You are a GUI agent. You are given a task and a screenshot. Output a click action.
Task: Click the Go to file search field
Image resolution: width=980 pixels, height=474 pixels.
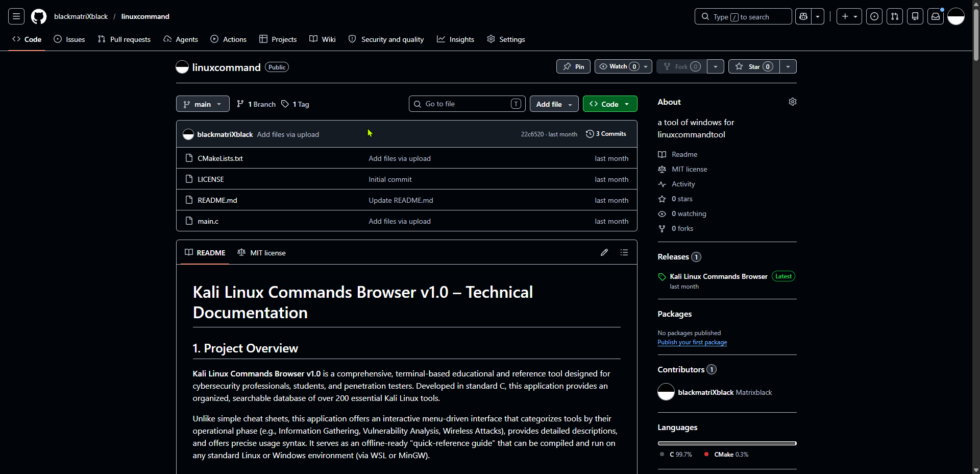[x=467, y=104]
